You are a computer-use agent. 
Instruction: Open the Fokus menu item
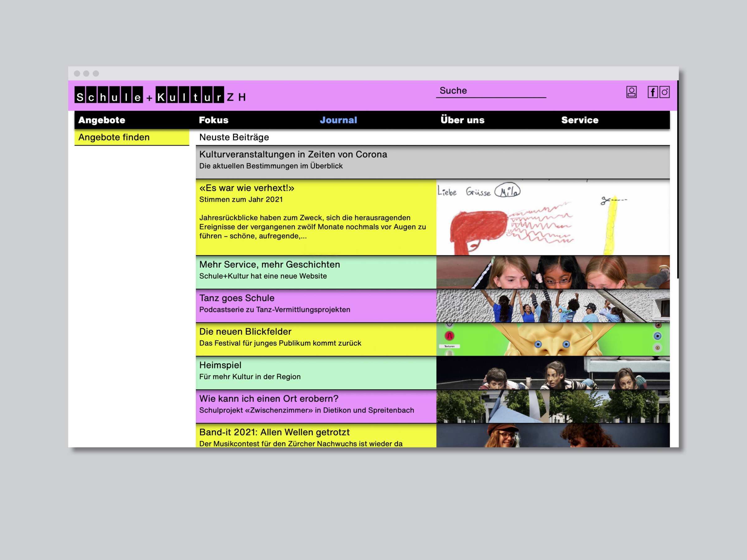214,120
